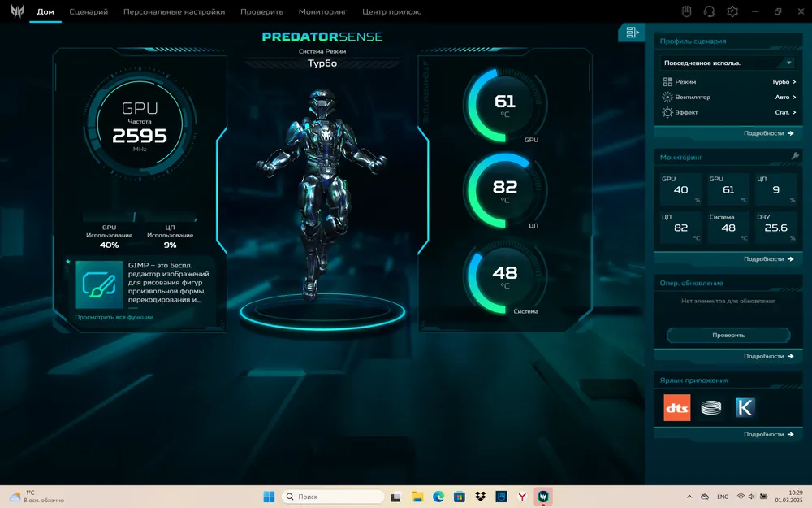Image resolution: width=812 pixels, height=508 pixels.
Task: Open settings gear icon in title bar
Action: point(732,11)
